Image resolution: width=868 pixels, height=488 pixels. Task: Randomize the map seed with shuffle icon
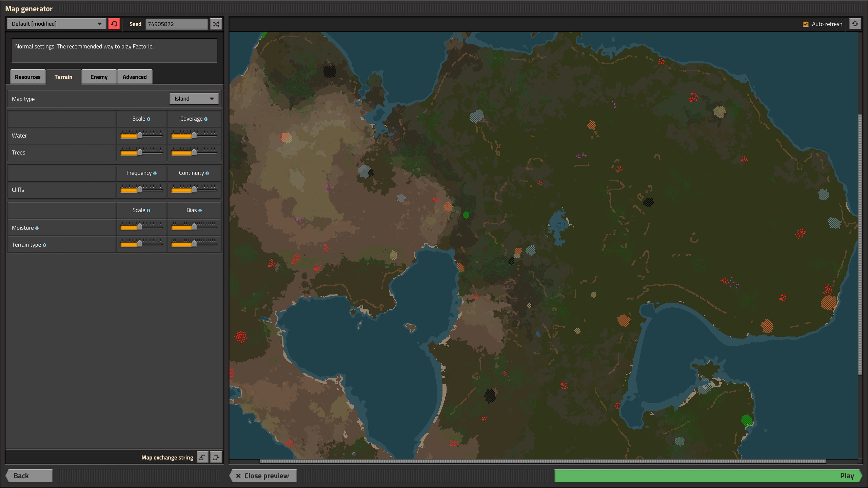216,24
